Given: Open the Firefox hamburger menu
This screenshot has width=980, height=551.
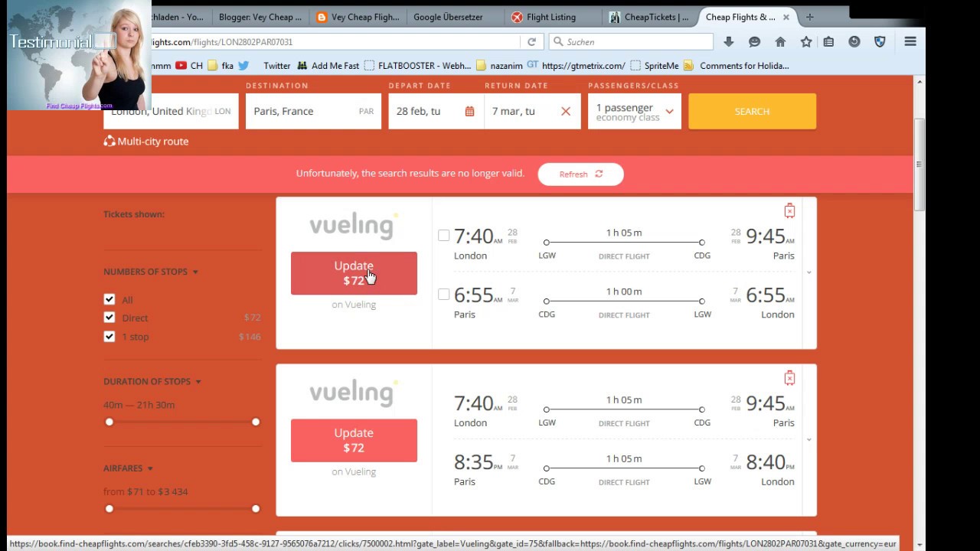Looking at the screenshot, I should click(910, 42).
